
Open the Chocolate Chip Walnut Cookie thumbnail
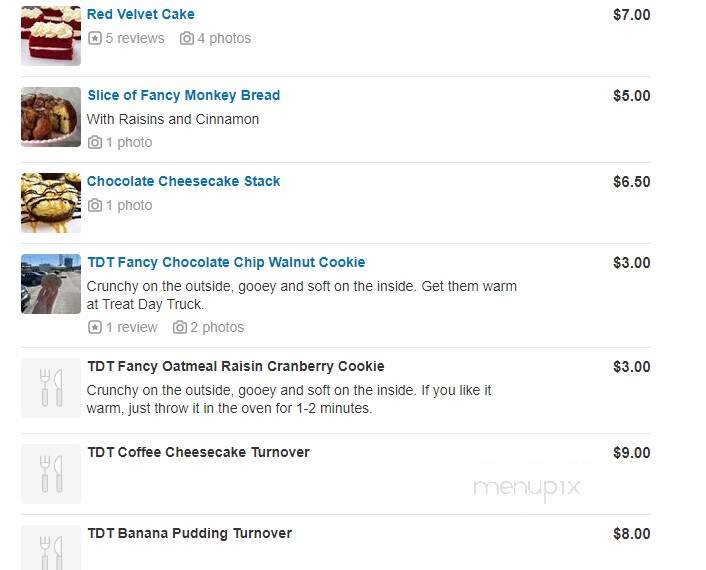51,284
